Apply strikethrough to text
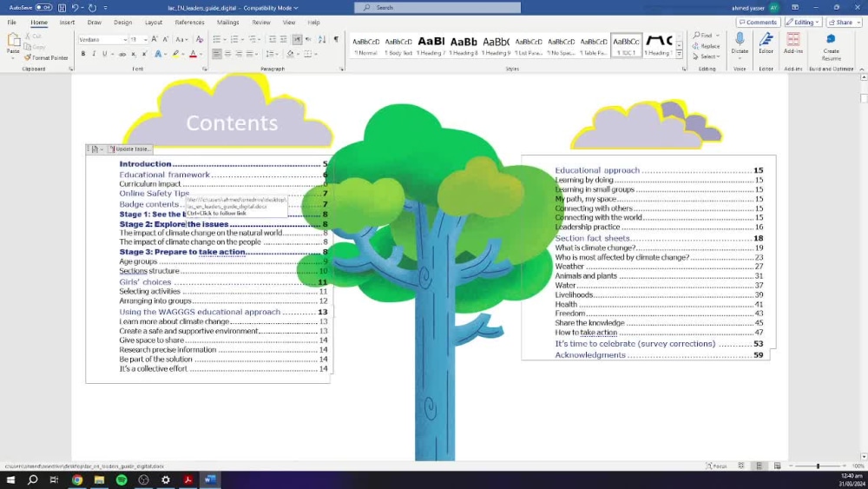868x489 pixels. pos(122,54)
